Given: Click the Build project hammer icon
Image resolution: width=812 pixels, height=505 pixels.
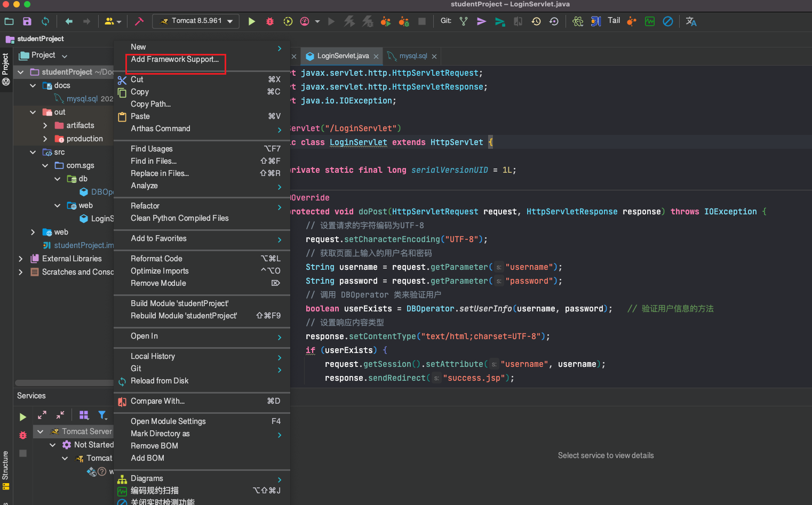Looking at the screenshot, I should [x=139, y=21].
